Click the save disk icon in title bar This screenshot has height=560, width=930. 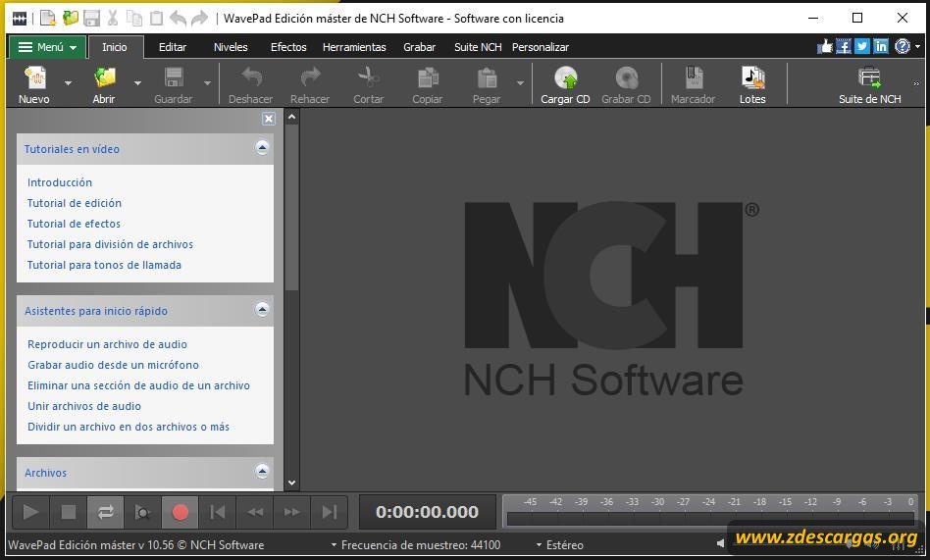(x=91, y=19)
